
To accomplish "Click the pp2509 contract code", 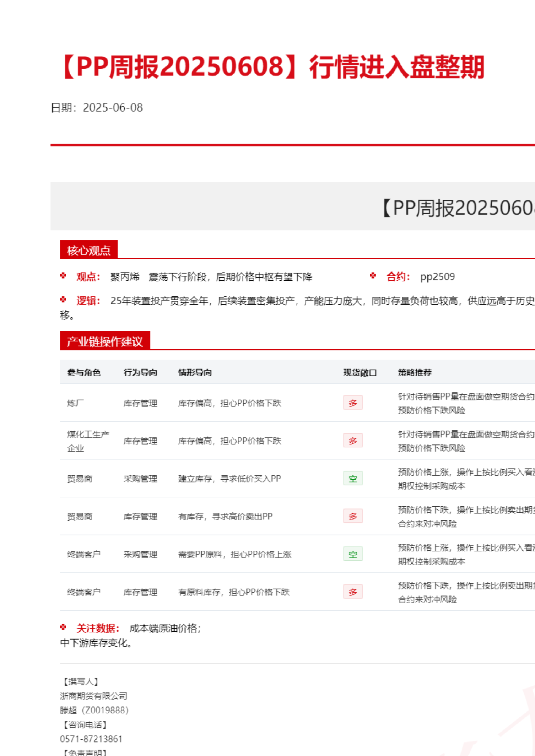I will (x=437, y=277).
